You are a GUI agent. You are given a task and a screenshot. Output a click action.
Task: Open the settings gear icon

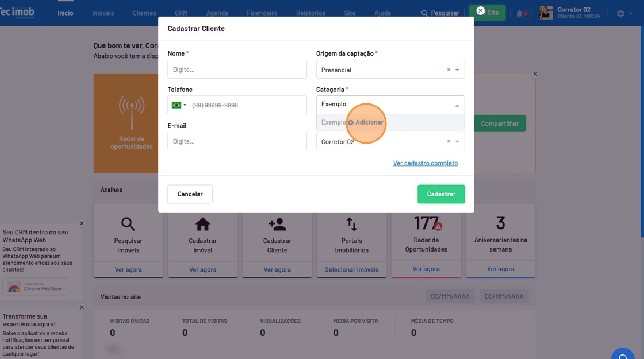coord(620,13)
